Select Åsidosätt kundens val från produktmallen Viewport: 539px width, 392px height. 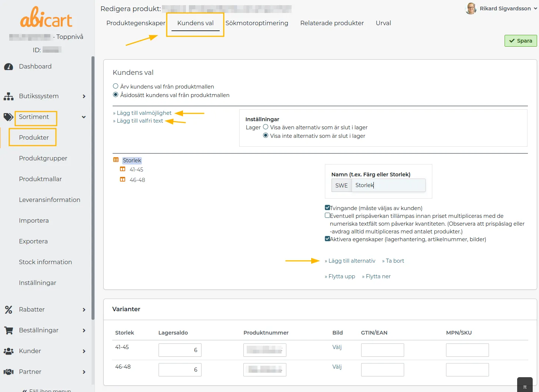[116, 95]
